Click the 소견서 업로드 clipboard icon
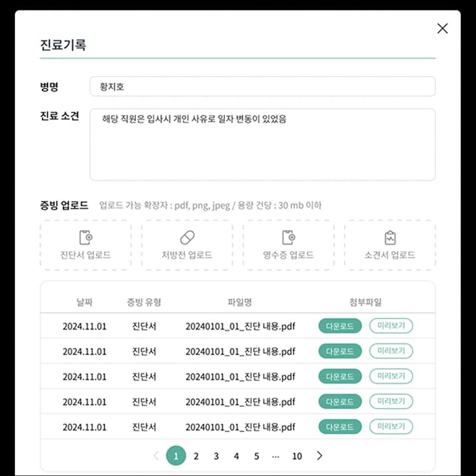The image size is (476, 476). [390, 237]
